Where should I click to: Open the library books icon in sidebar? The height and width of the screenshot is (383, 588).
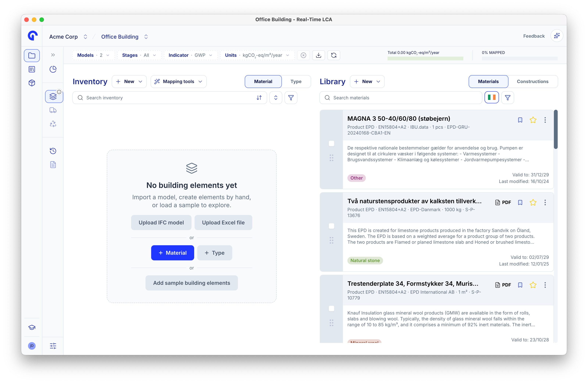click(x=32, y=69)
